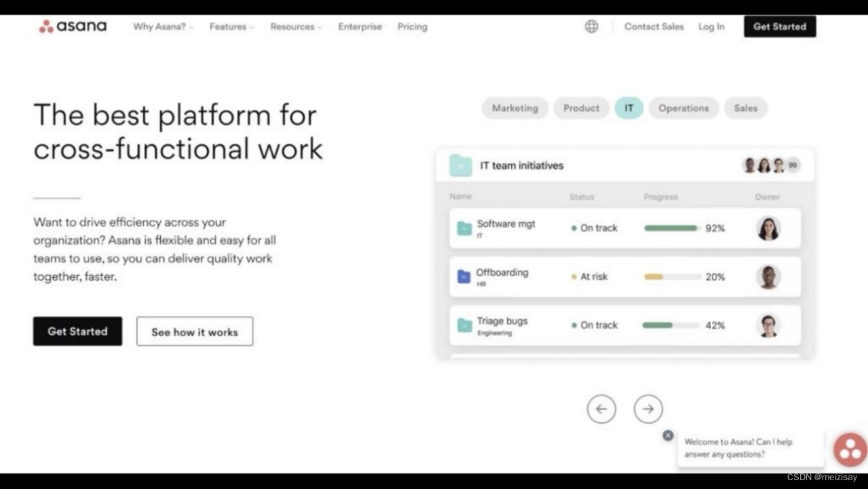Click the Offboarding 20% progress bar
The height and width of the screenshot is (489, 868).
pyautogui.click(x=672, y=277)
